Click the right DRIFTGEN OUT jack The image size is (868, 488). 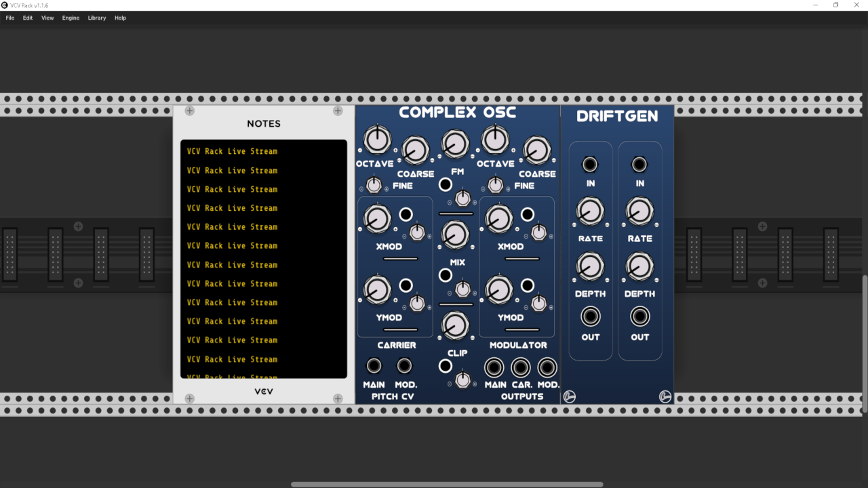(639, 317)
